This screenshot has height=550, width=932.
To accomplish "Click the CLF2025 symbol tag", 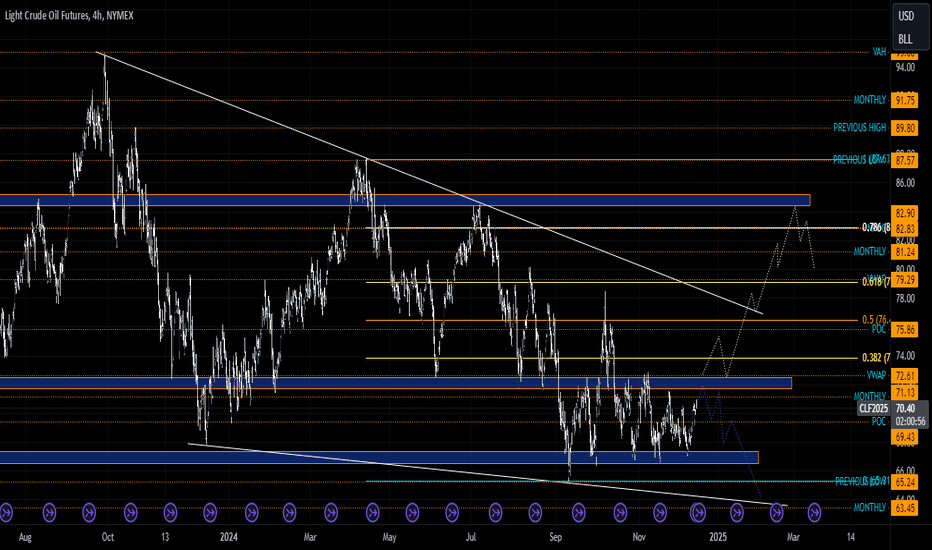I will (x=874, y=408).
